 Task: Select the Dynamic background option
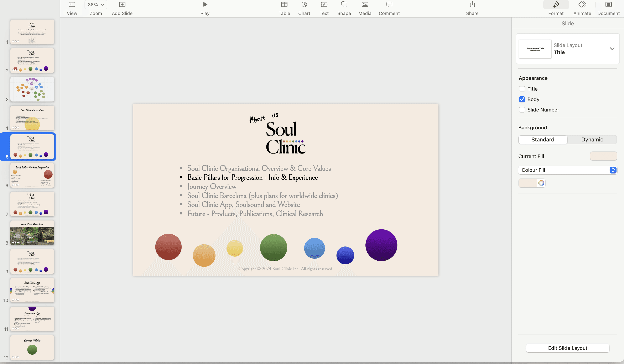coord(592,140)
